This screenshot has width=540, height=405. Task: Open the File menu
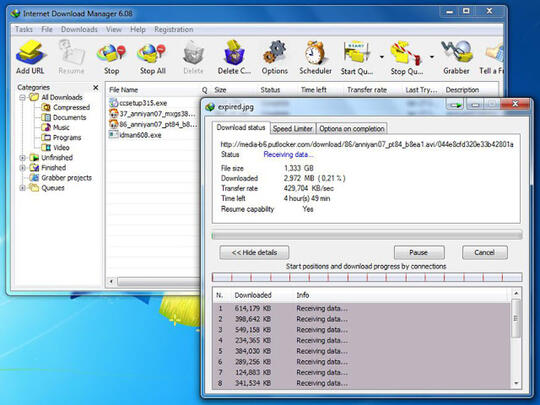click(x=47, y=29)
